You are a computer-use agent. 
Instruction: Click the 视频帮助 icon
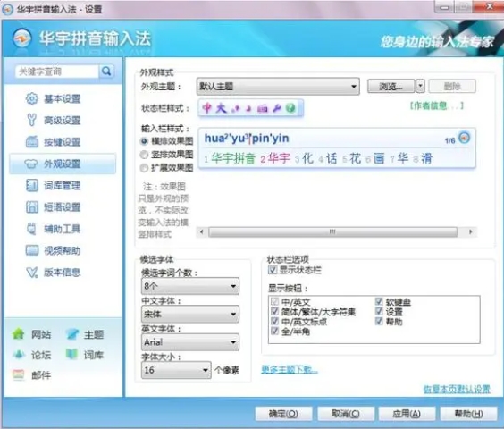pyautogui.click(x=31, y=250)
